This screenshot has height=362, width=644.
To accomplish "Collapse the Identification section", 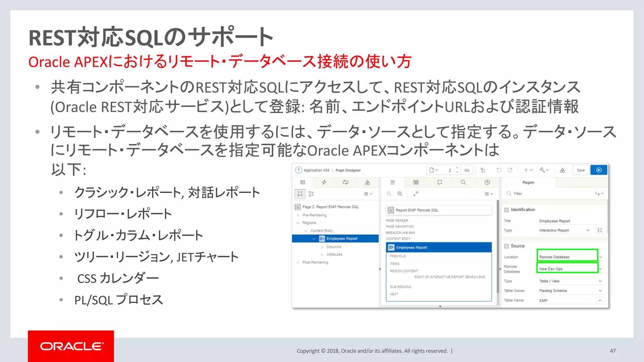I will click(x=506, y=210).
